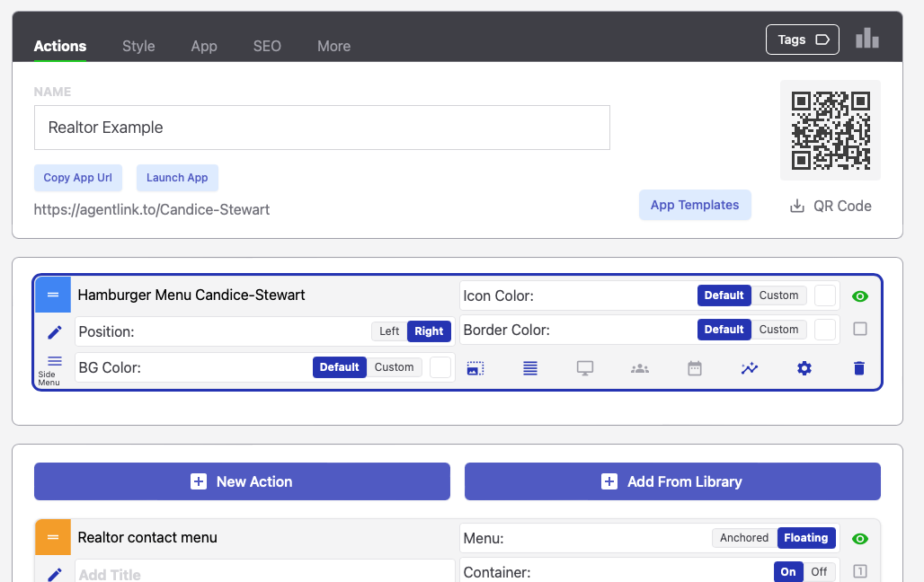The width and height of the screenshot is (924, 582).
Task: Open Hamburger Menu gear settings
Action: click(x=804, y=368)
